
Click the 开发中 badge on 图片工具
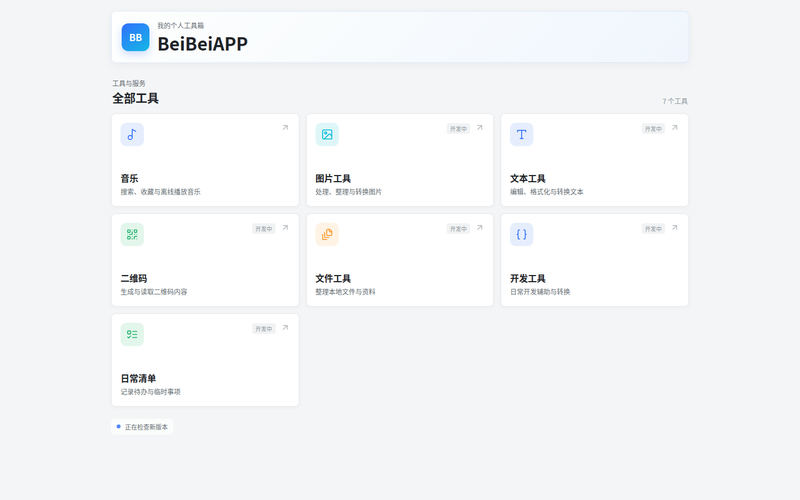coord(458,129)
